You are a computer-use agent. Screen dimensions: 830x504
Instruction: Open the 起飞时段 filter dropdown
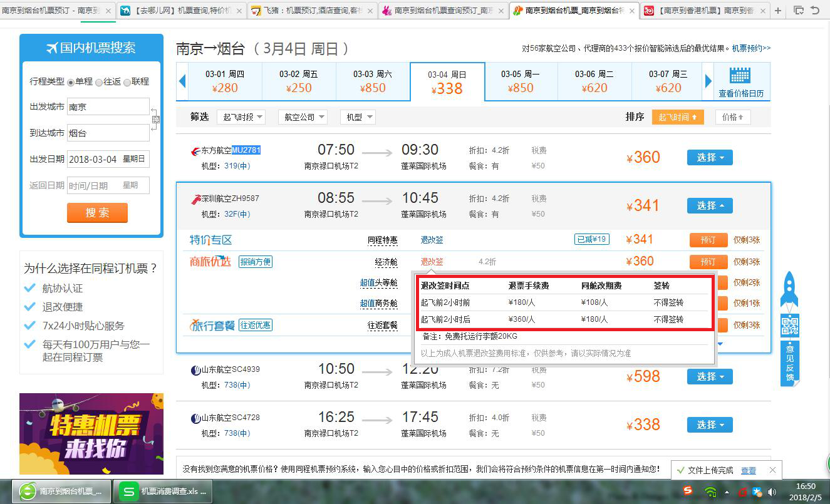pos(240,116)
